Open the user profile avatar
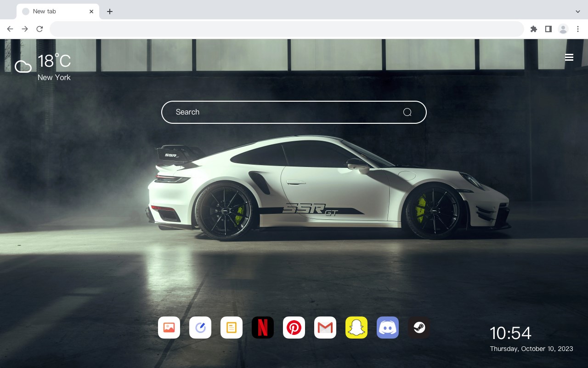Viewport: 588px width, 368px height. 563,29
